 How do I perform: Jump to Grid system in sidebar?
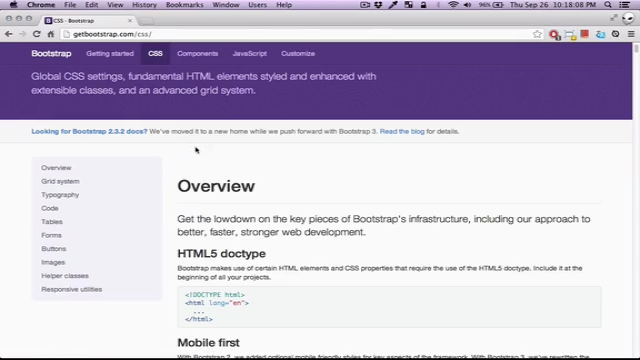[x=60, y=181]
